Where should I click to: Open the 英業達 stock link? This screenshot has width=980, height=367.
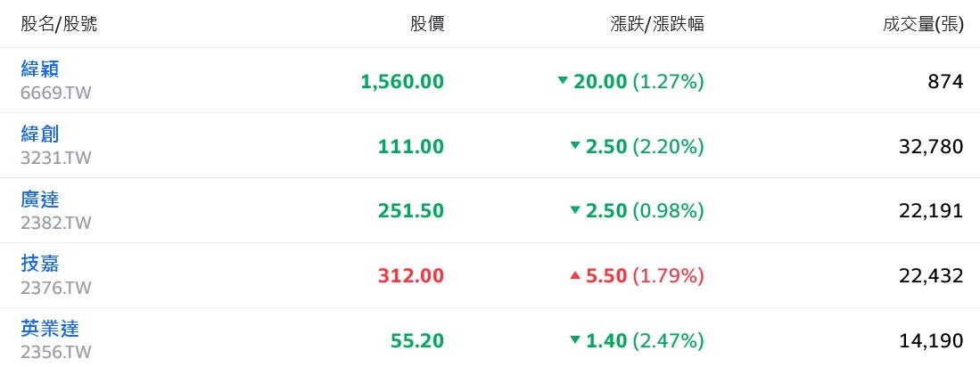pos(49,329)
